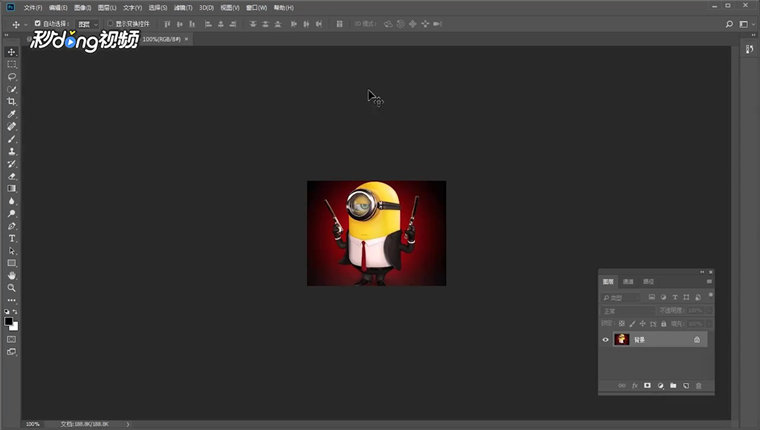Toggle Quick Mask mode icon
Viewport: 760px width, 430px height.
point(12,339)
